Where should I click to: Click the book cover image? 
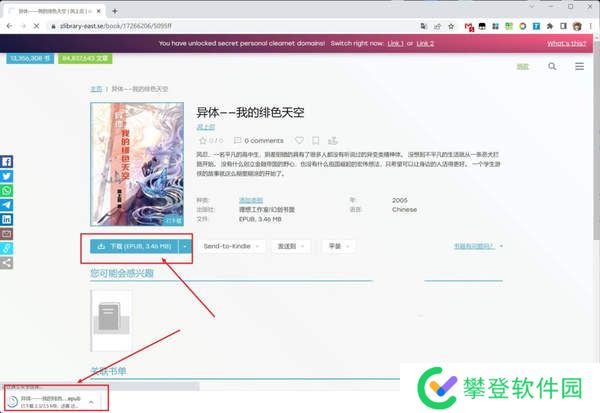(137, 164)
